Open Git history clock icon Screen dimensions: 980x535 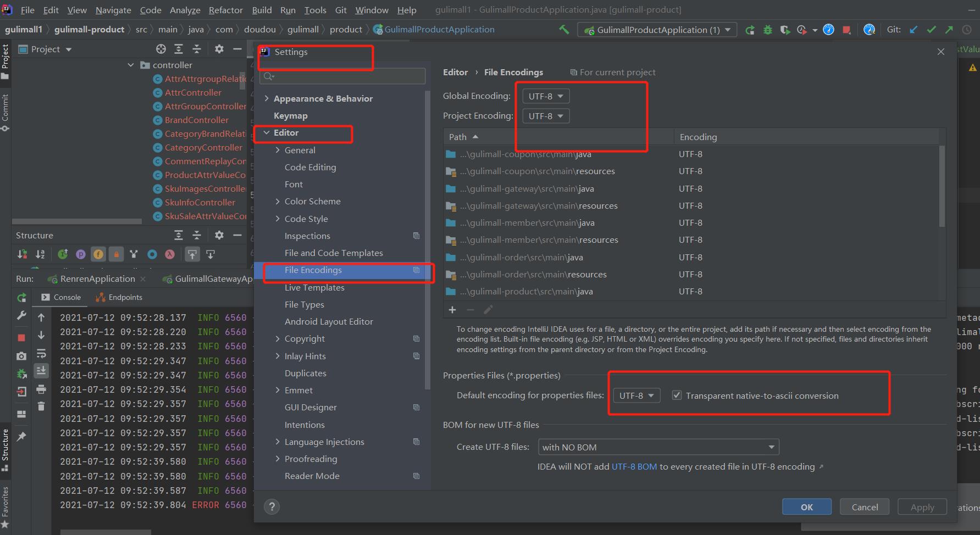pyautogui.click(x=967, y=30)
